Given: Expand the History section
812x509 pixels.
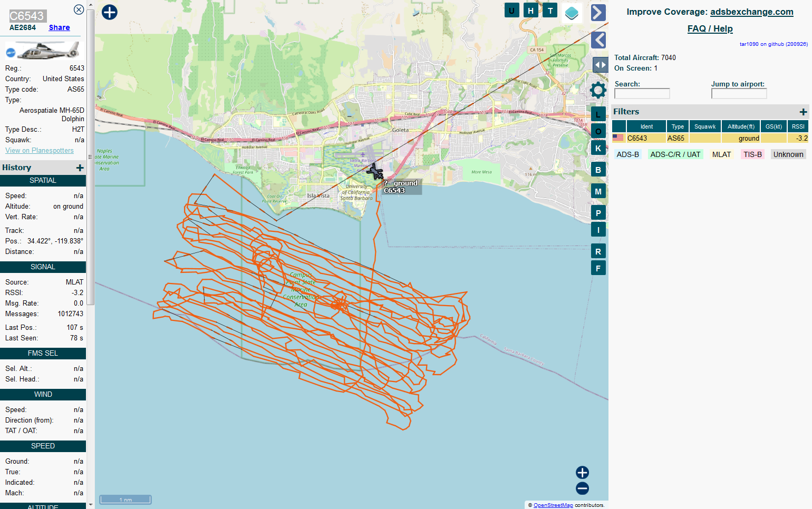Looking at the screenshot, I should (80, 168).
